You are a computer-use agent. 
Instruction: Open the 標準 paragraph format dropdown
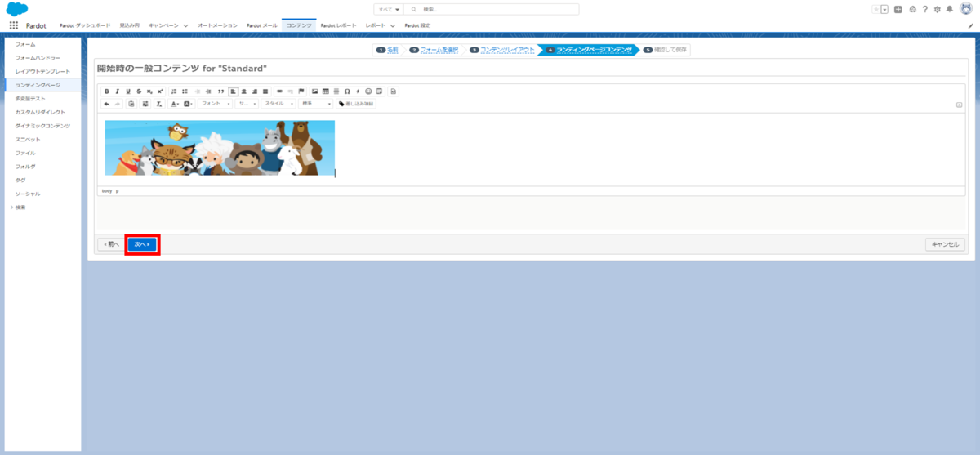point(316,104)
